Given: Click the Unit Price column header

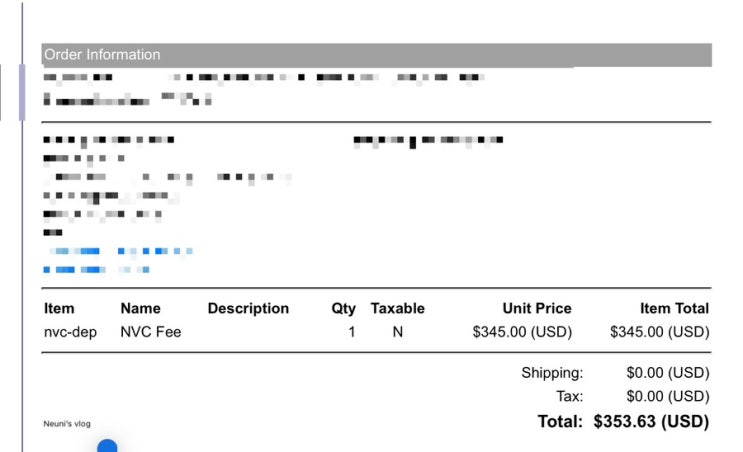Looking at the screenshot, I should click(x=537, y=308).
